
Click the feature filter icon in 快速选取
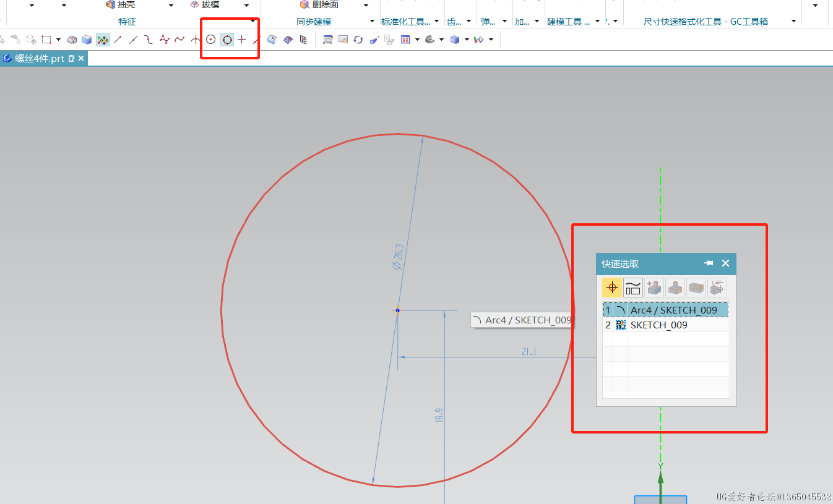(x=654, y=288)
